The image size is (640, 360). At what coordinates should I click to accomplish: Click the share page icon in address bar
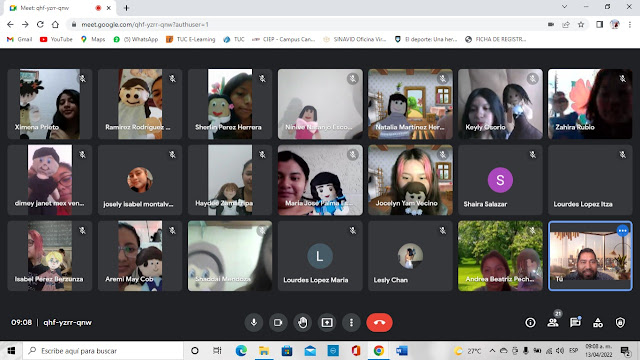(x=566, y=24)
